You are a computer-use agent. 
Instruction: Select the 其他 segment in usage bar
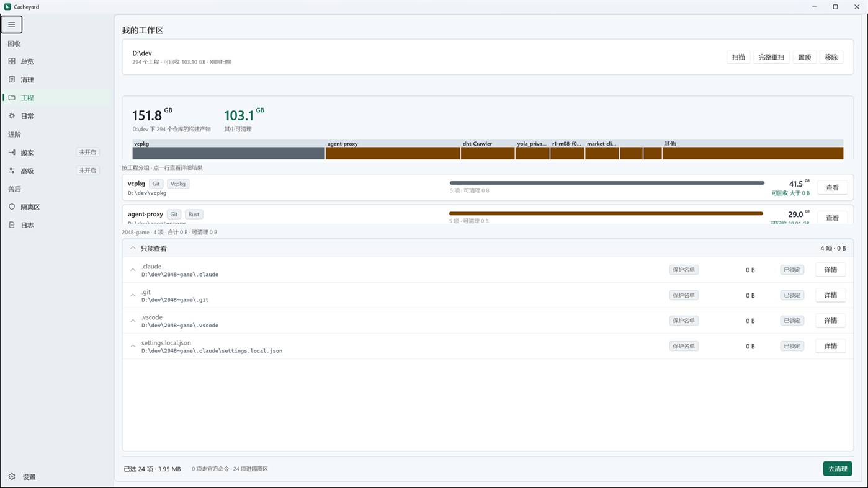click(753, 153)
